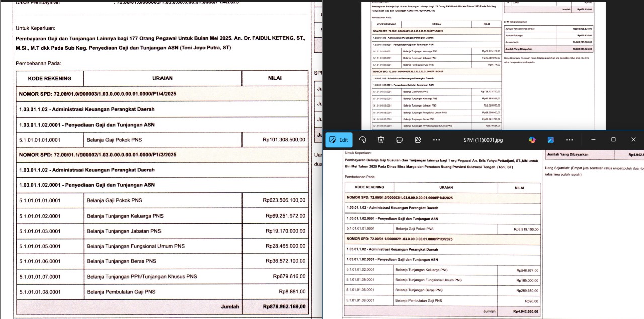The height and width of the screenshot is (319, 644).
Task: Click "Pembebanan Pada:" in the left document
Action: point(38,64)
